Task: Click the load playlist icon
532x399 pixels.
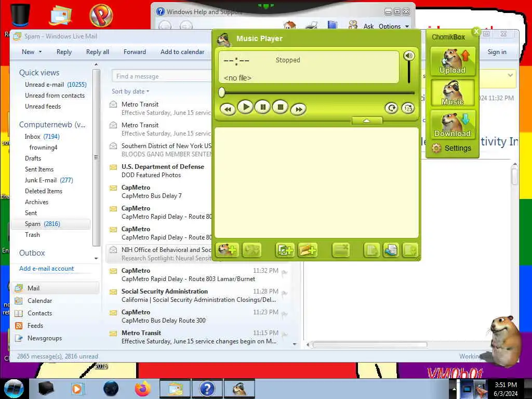Action: coord(391,250)
